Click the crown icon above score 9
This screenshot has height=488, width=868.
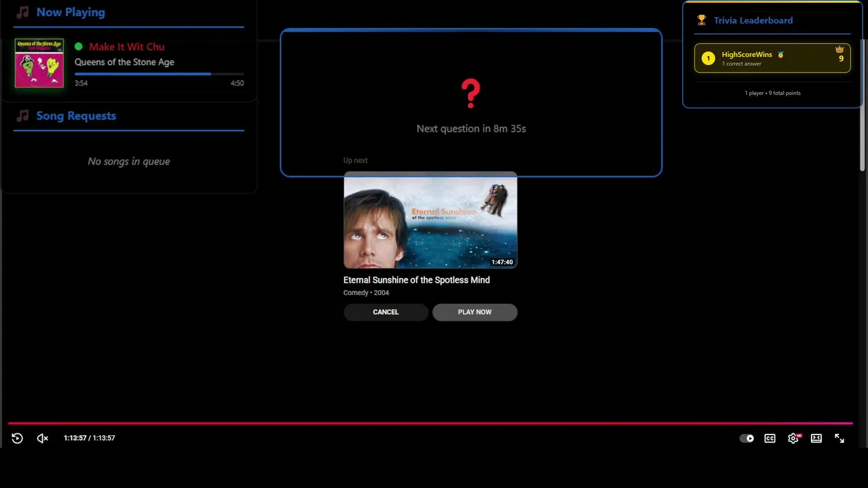[x=840, y=49]
